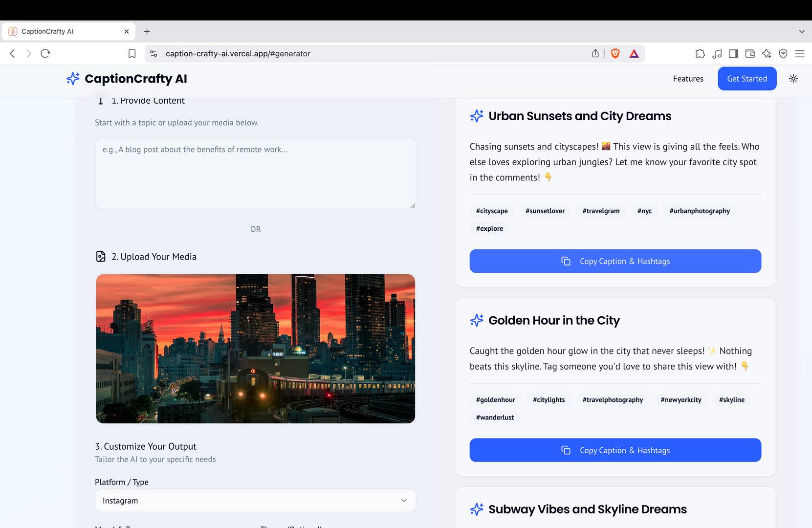Screen dimensions: 812x528
Task: Open a new tab with plus button
Action: [147, 31]
